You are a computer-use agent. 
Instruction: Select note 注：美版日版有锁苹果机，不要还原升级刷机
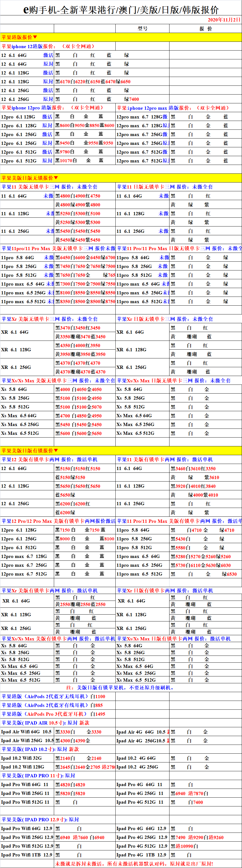(120, 687)
